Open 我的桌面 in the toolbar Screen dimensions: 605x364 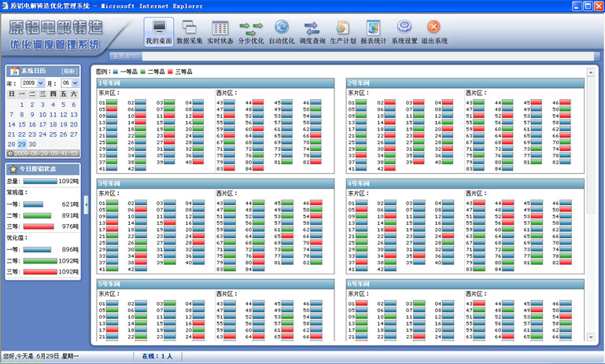[x=159, y=31]
